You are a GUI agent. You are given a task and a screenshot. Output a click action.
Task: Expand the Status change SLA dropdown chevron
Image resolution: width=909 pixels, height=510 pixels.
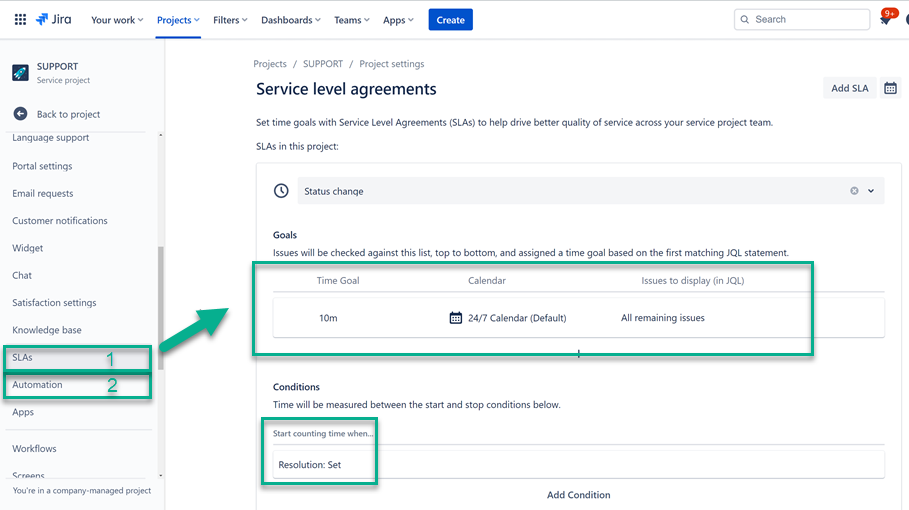pos(871,191)
